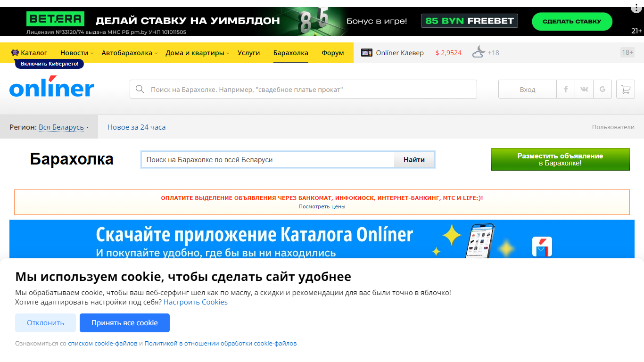Focus the Поиск по всей Беларуси field
The image size is (644, 362).
[x=268, y=160]
